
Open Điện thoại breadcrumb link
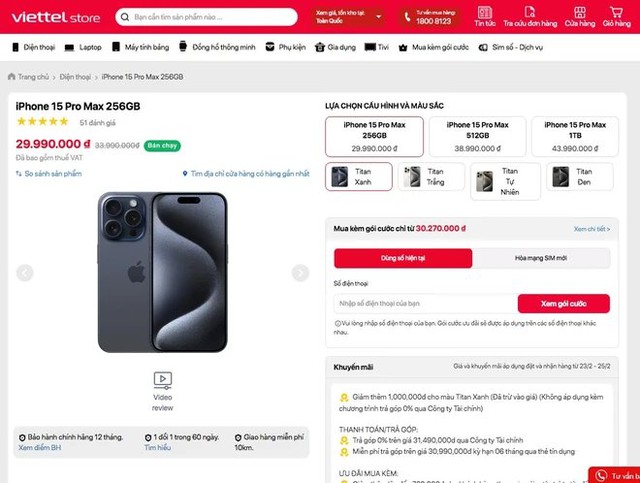click(75, 77)
